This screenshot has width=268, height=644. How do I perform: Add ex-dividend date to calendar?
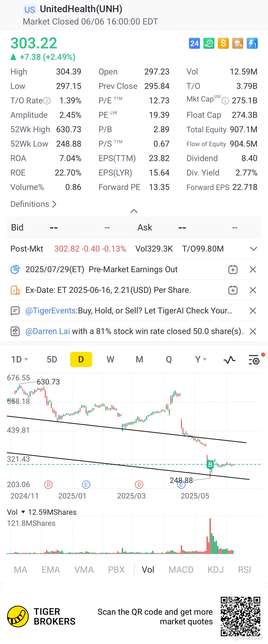[x=233, y=290]
